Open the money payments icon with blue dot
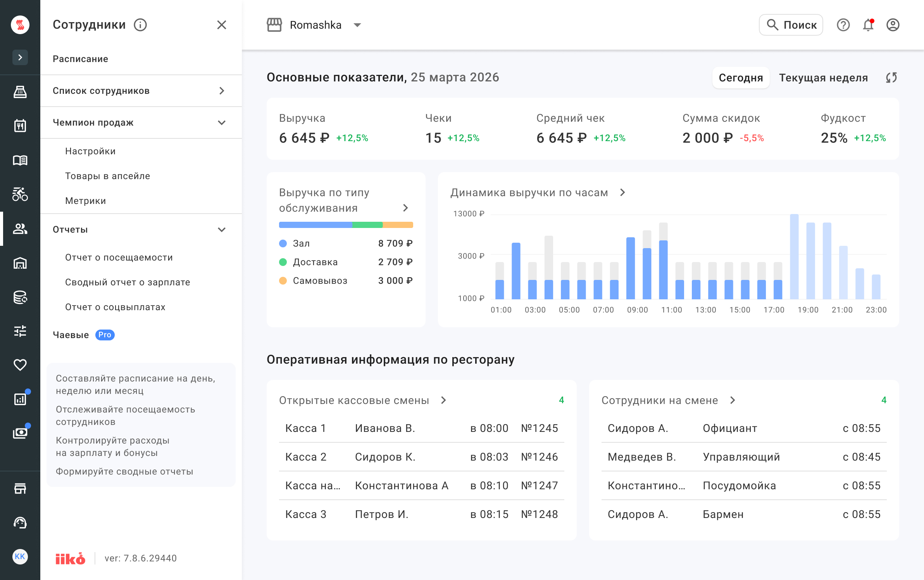This screenshot has width=924, height=580. [x=20, y=432]
